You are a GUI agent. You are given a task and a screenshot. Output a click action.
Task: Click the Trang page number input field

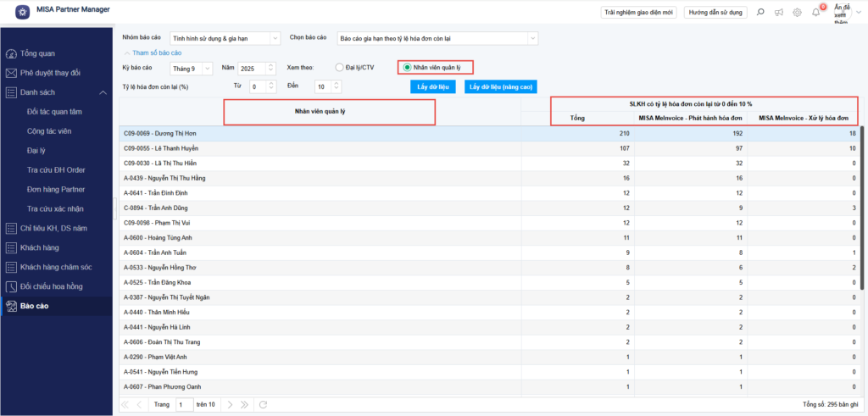point(185,405)
